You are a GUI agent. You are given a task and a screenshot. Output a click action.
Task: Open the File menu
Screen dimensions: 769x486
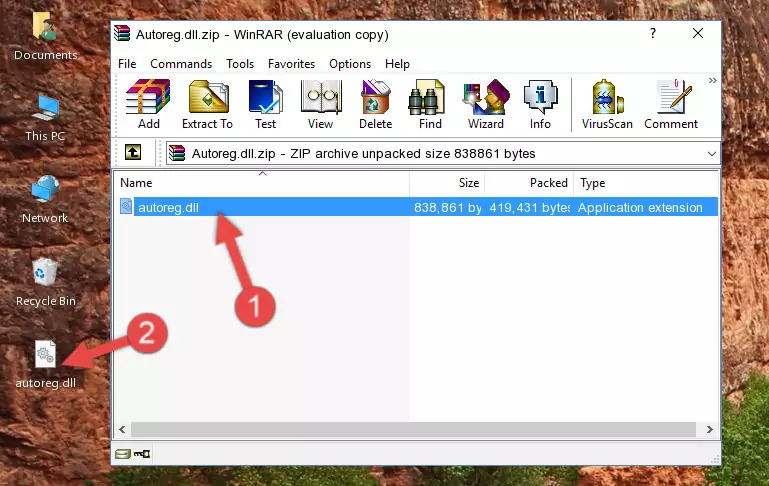click(127, 64)
